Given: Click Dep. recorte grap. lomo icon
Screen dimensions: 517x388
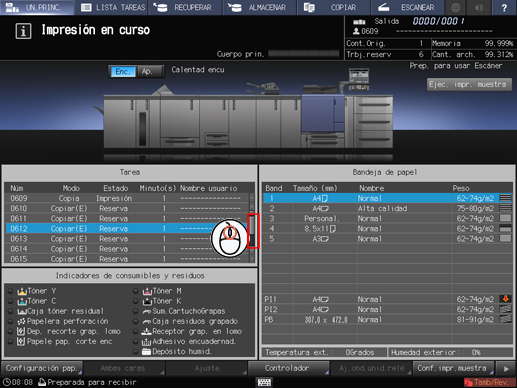Looking at the screenshot, I should click(x=21, y=331).
